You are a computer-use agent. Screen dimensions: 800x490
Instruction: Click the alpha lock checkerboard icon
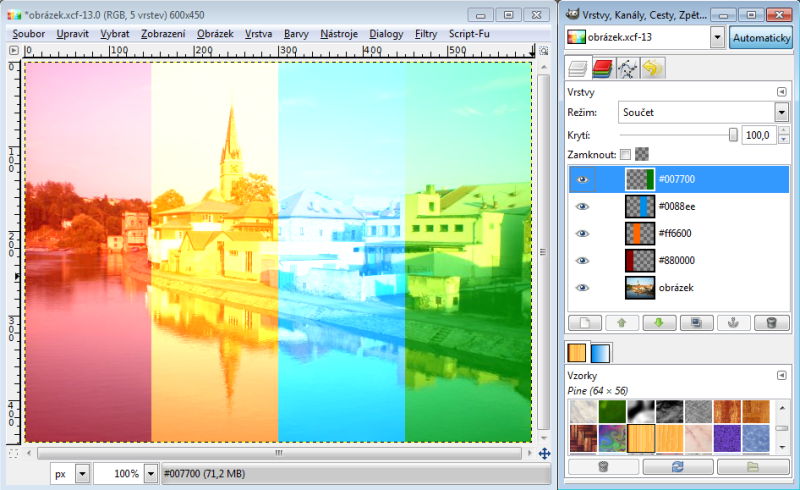(x=642, y=154)
